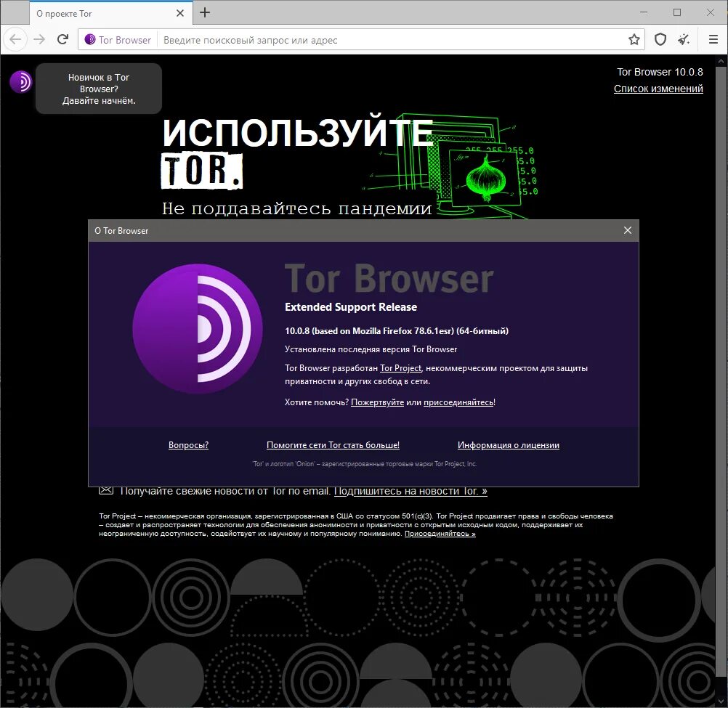728x708 pixels.
Task: Reload the current page
Action: 62,39
